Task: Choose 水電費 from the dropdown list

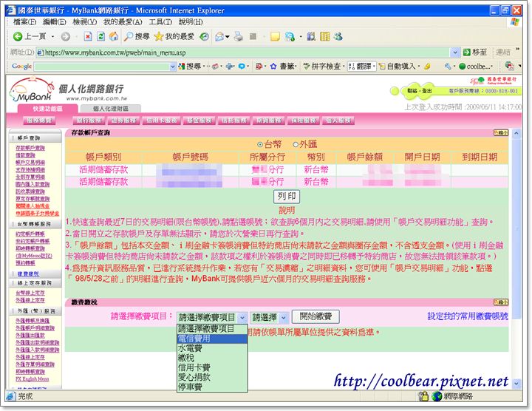Action: [212, 348]
